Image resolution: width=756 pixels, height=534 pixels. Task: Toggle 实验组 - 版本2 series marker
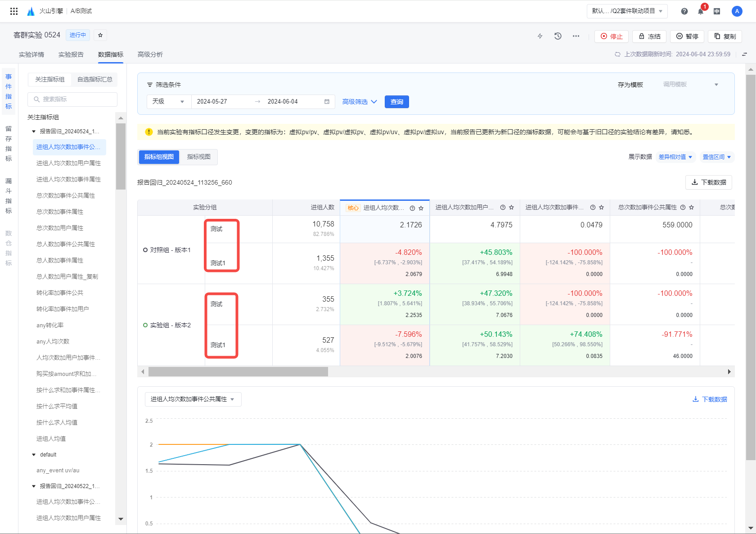pyautogui.click(x=145, y=325)
